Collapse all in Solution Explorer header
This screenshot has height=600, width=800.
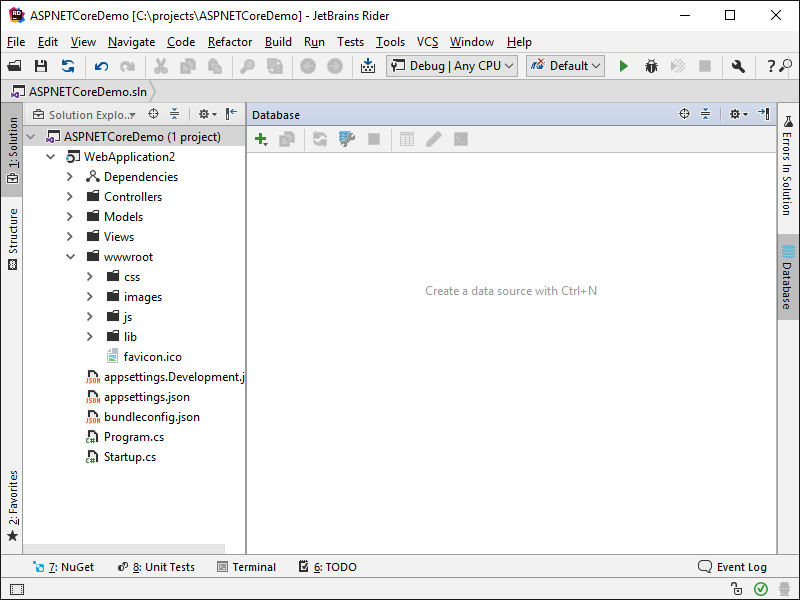pyautogui.click(x=174, y=114)
